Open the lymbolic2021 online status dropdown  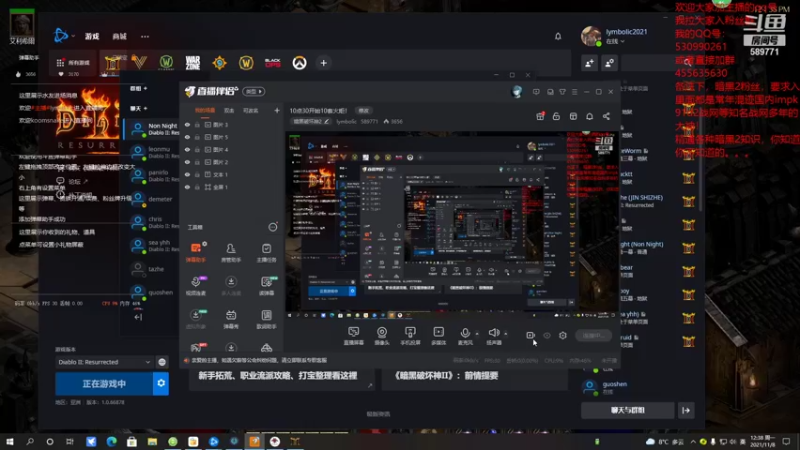pyautogui.click(x=615, y=41)
